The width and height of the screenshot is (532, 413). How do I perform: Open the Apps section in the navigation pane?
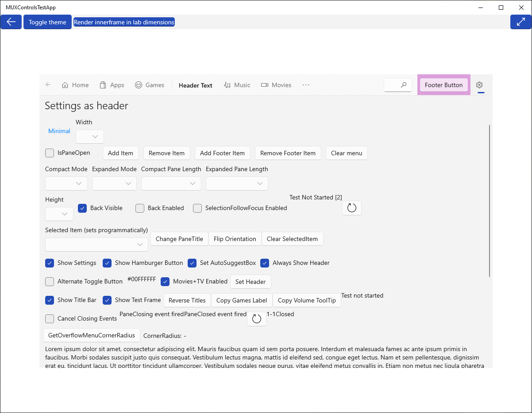click(112, 85)
